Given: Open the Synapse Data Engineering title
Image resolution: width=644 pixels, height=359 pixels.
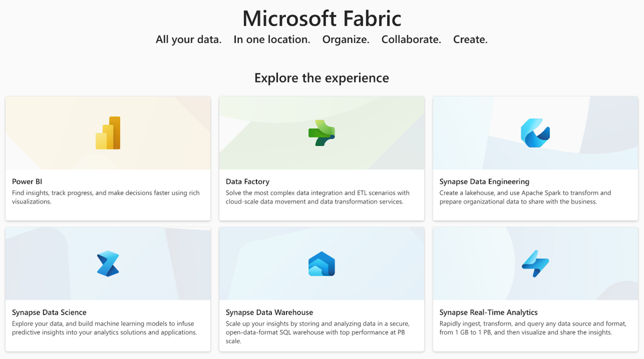Looking at the screenshot, I should (484, 182).
